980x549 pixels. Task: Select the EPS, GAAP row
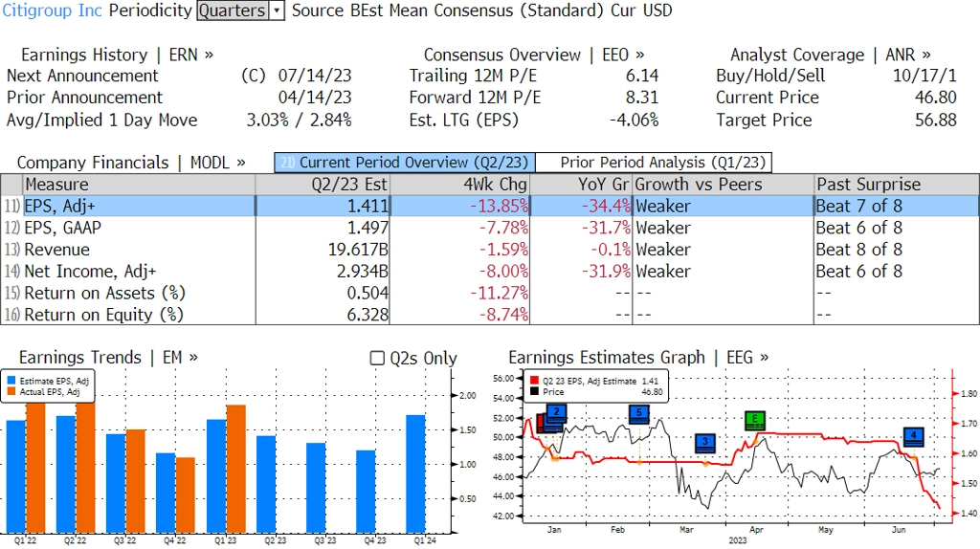point(490,228)
